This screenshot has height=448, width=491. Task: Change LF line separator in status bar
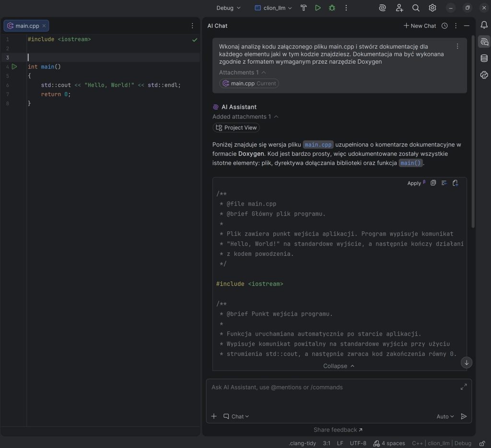[340, 443]
